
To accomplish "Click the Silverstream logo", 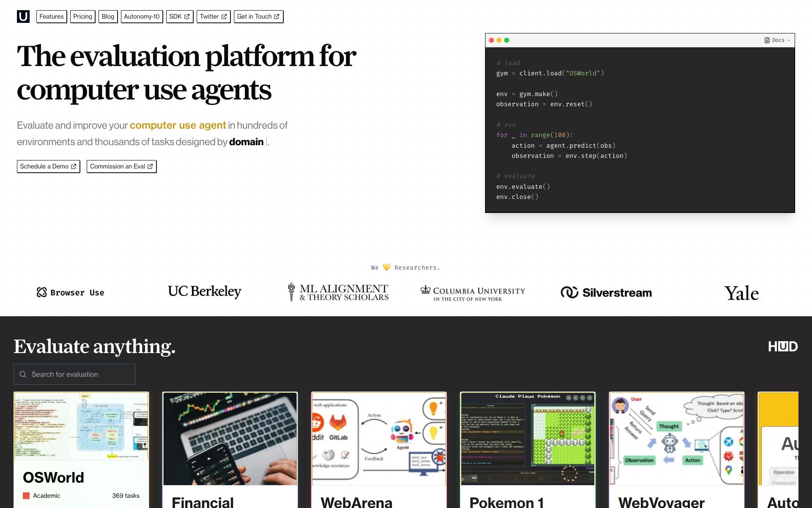I will coord(606,293).
